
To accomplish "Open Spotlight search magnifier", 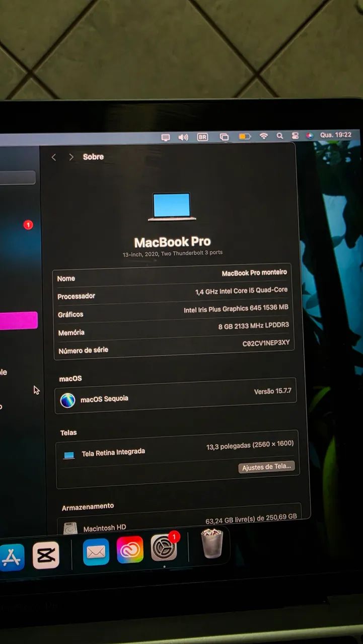I will [x=279, y=136].
